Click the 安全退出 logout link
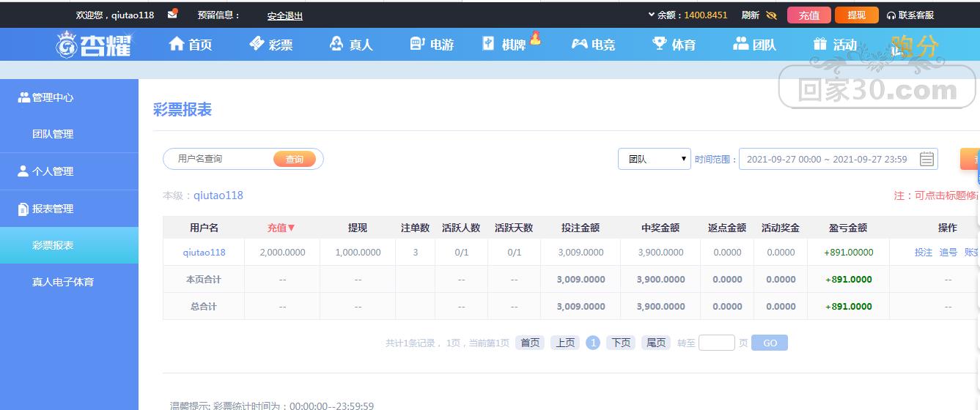This screenshot has width=980, height=410. 285,15
